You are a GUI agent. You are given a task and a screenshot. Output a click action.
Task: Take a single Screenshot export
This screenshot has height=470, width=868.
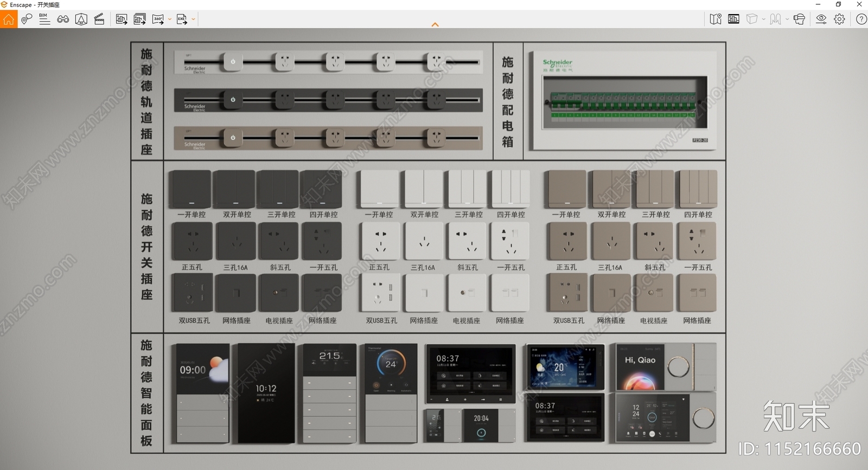(x=122, y=20)
